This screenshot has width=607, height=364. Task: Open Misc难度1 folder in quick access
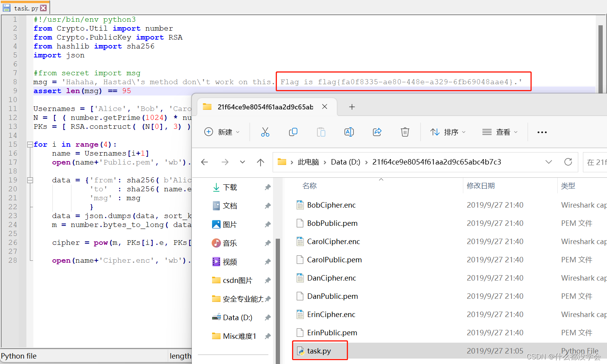pos(239,336)
